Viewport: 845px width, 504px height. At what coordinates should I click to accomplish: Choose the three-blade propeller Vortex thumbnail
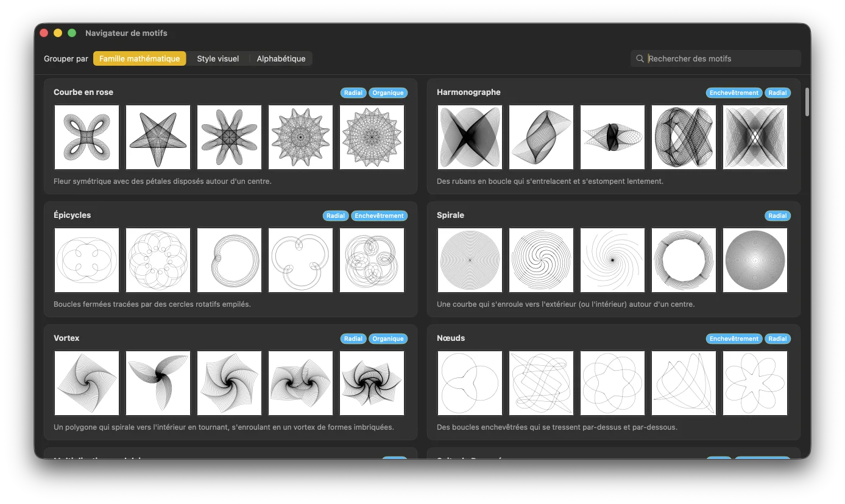158,383
